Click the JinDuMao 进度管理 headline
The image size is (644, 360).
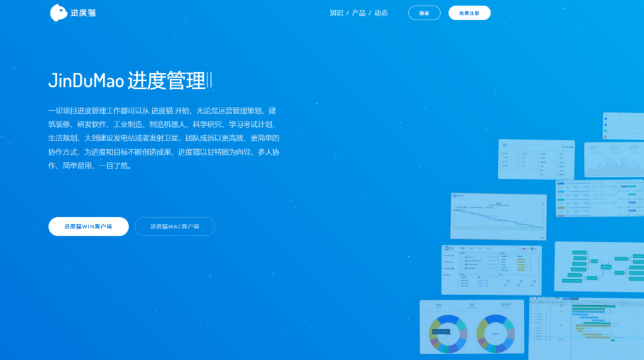click(x=127, y=80)
